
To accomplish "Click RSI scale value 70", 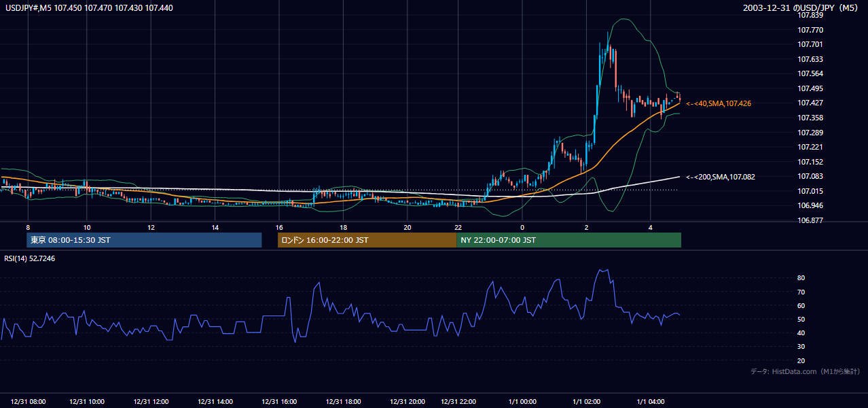I will 801,292.
